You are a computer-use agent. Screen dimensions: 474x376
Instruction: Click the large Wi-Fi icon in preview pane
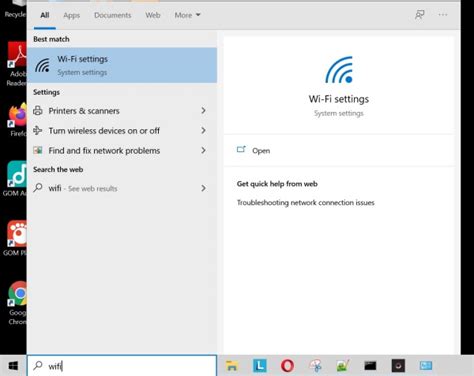click(339, 70)
